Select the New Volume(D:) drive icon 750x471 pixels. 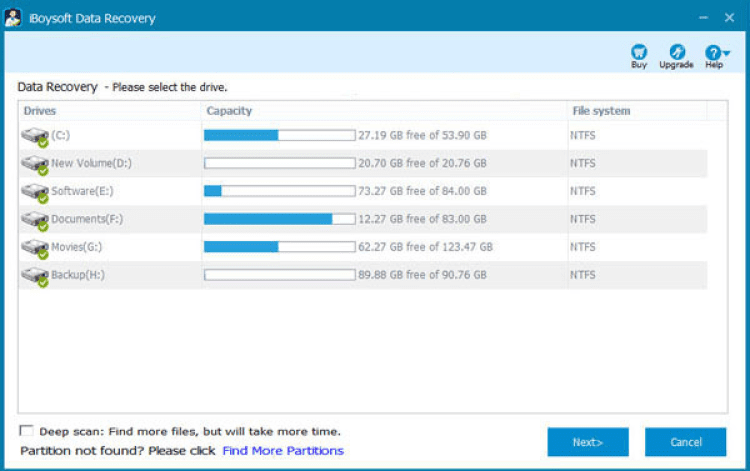(x=34, y=163)
